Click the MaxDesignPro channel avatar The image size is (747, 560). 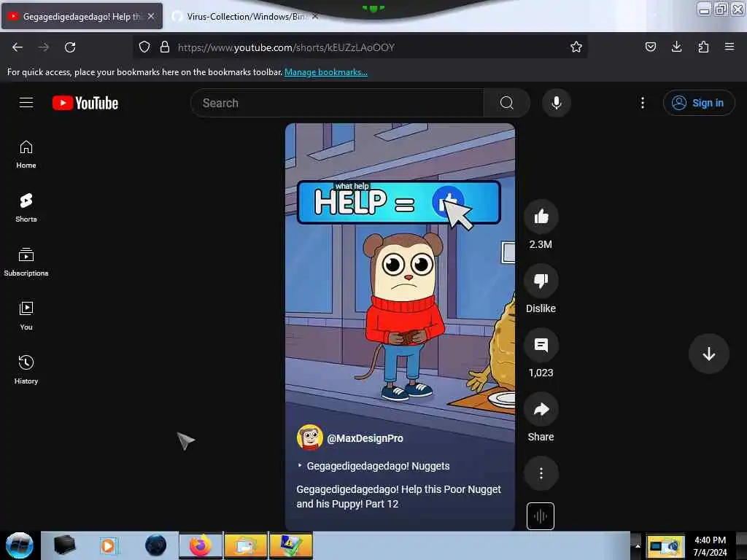pos(309,437)
